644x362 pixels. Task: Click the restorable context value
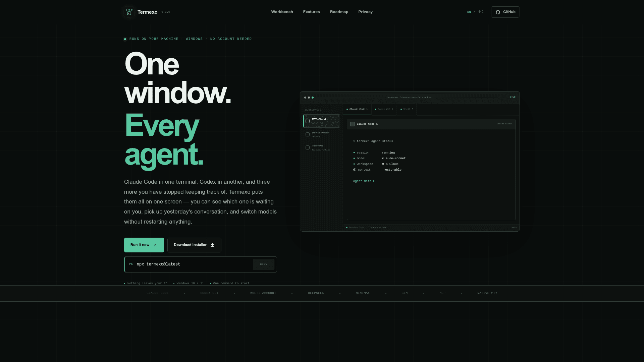tap(392, 170)
